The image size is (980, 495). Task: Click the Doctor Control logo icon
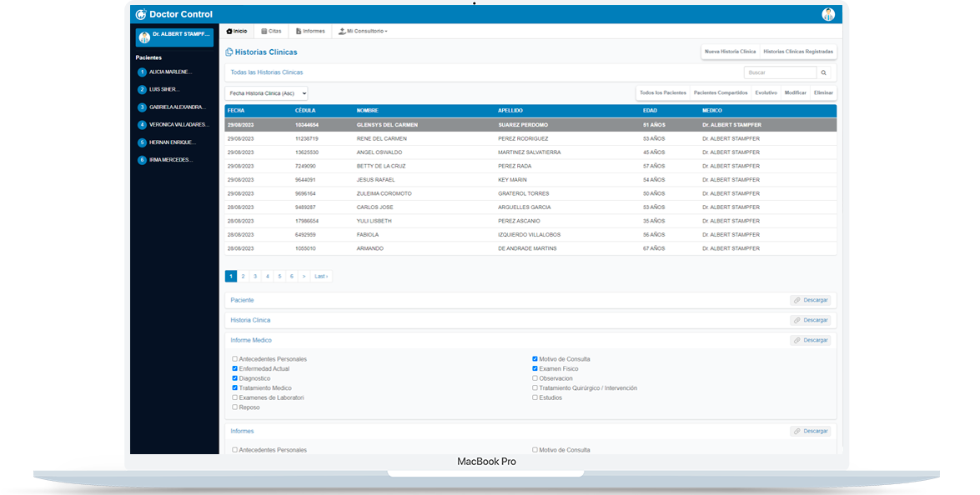point(141,14)
